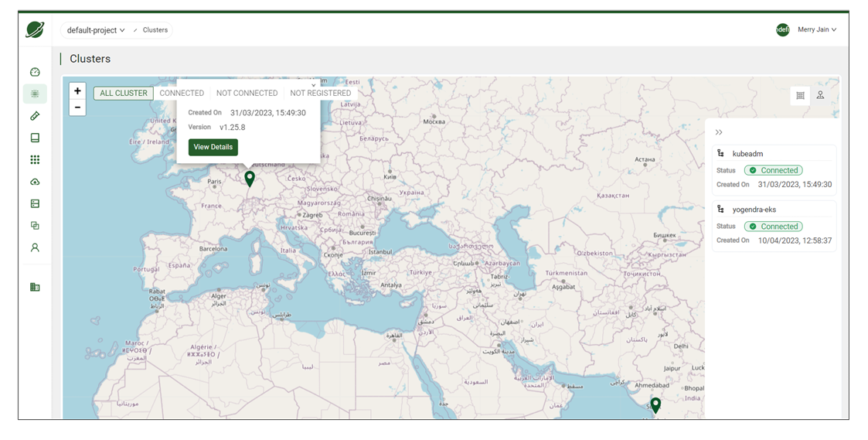Open the user profile icon in sidebar

coord(35,247)
